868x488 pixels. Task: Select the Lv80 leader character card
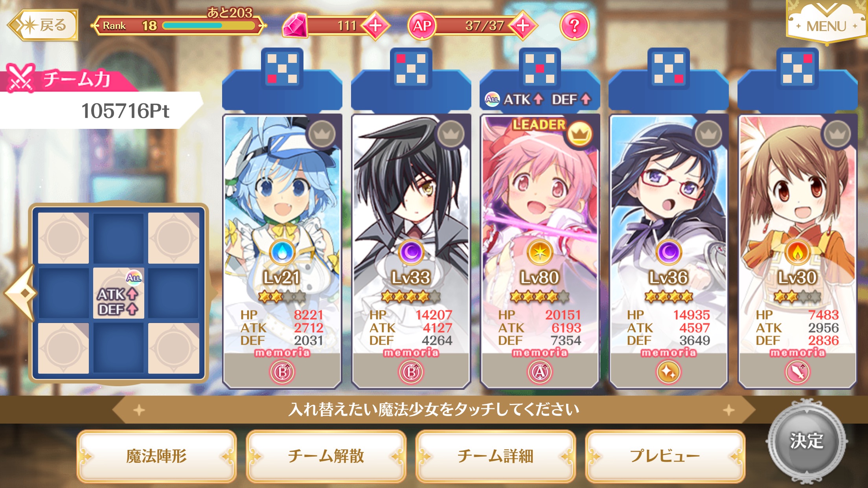pos(540,251)
